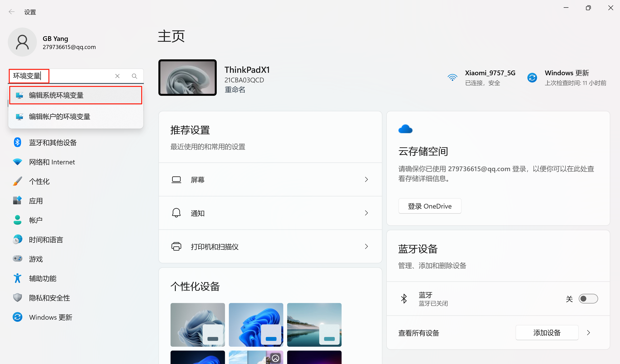620x364 pixels.
Task: Expand the 打印机和扫描仪 row chevron
Action: [x=366, y=246]
